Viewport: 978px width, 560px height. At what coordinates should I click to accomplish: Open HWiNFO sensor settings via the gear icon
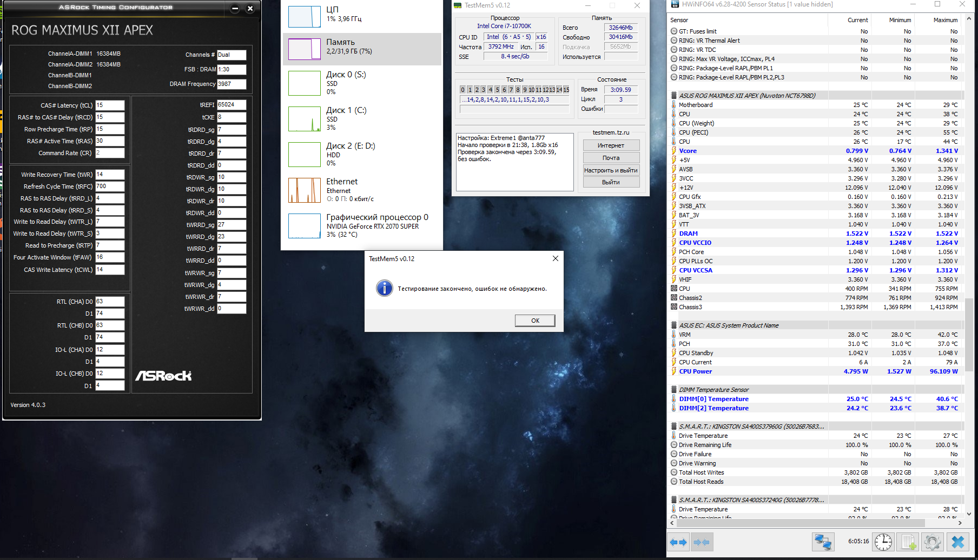point(933,542)
